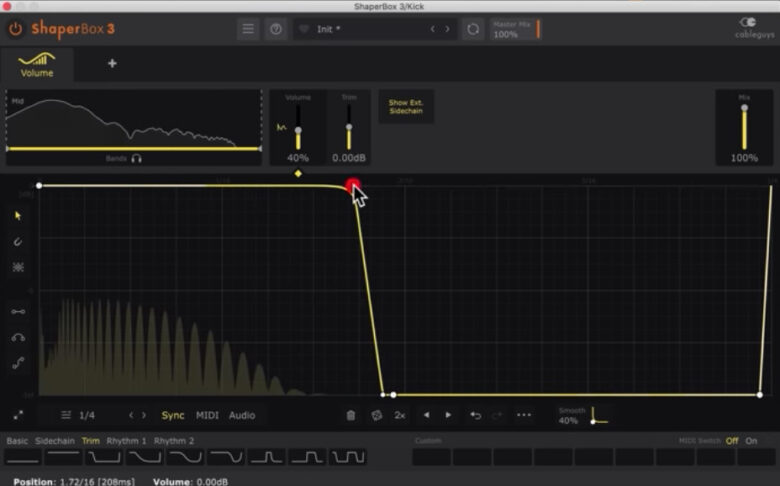Toggle the ShaperBox power button
Image resolution: width=780 pixels, height=486 pixels.
pos(15,29)
